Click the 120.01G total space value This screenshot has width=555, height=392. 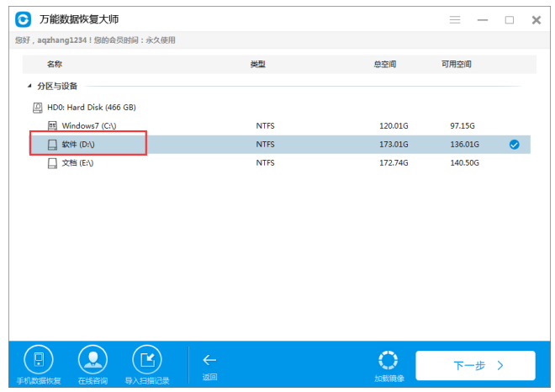tap(394, 125)
